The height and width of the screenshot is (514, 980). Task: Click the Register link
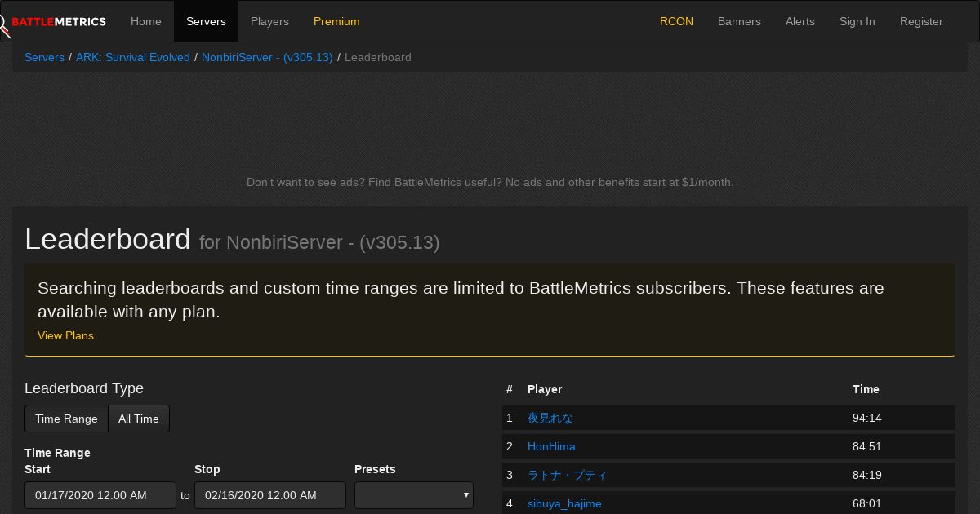pyautogui.click(x=921, y=21)
